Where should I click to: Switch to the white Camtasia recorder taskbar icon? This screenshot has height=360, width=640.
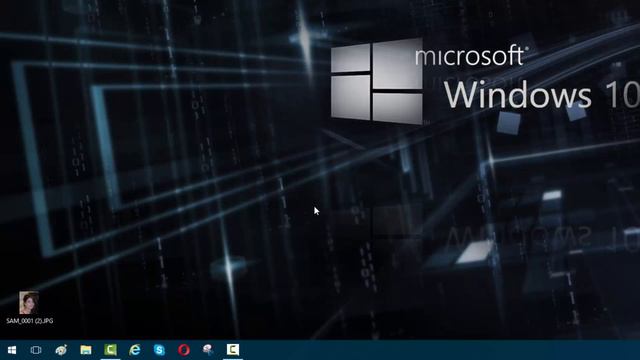(x=233, y=349)
